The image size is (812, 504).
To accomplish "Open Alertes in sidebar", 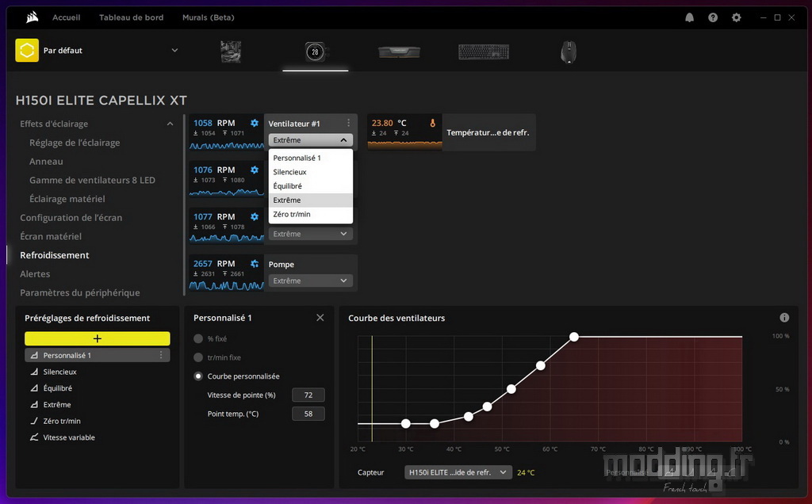I will 35,273.
